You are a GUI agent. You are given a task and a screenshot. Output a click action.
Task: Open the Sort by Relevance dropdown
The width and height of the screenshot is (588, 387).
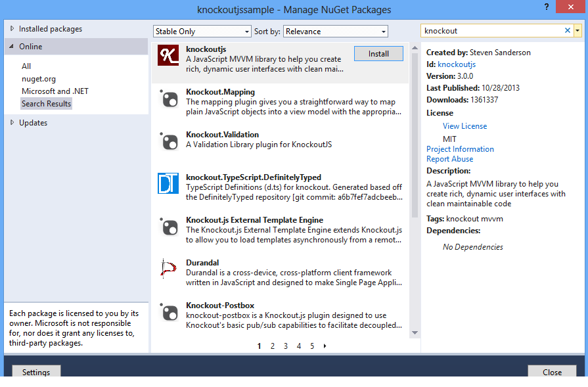(336, 32)
